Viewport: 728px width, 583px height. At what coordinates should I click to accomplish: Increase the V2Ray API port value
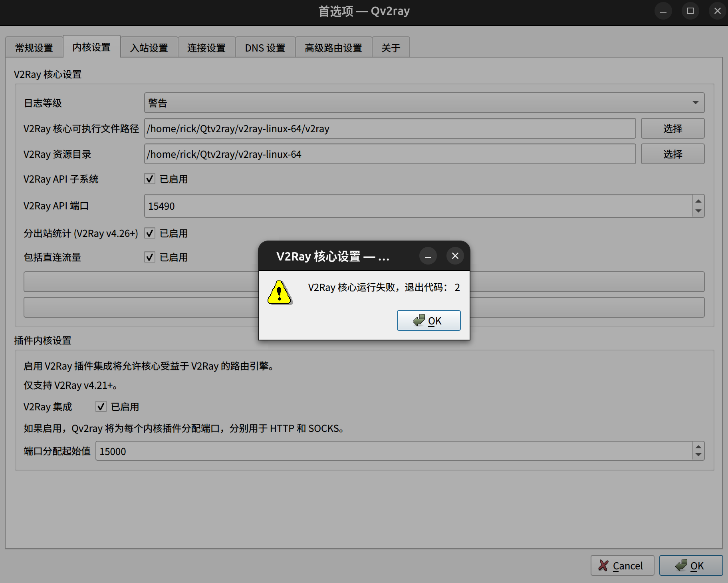click(698, 201)
